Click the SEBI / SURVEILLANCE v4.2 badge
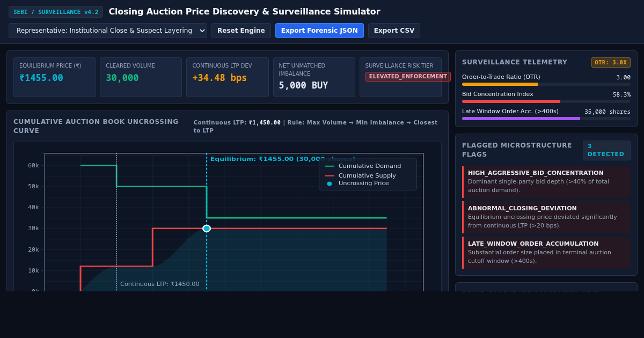 [x=56, y=12]
